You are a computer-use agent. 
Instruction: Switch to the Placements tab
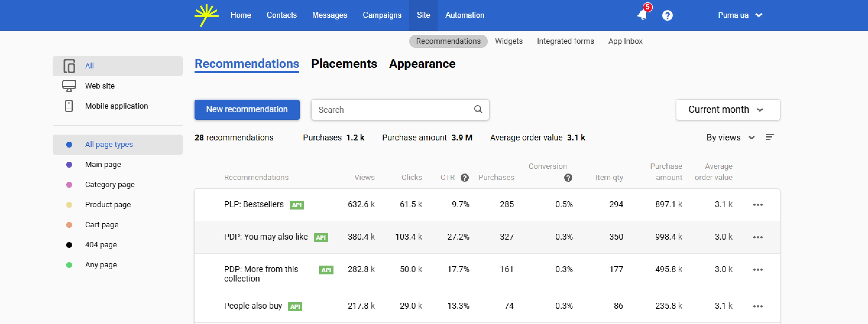coord(344,64)
